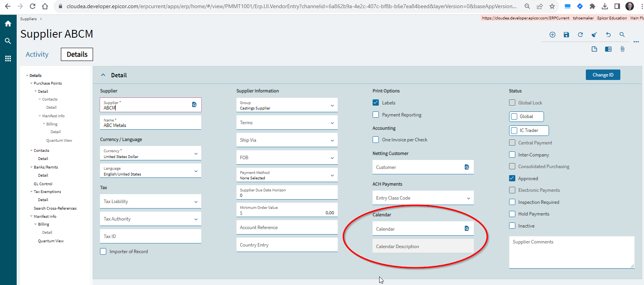This screenshot has width=644, height=285.
Task: Click the Account Reference input field
Action: [287, 228]
